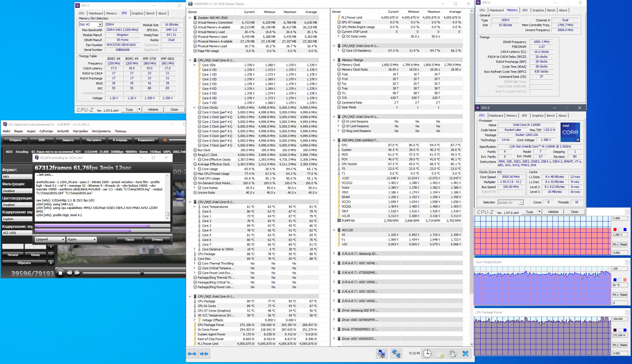Image resolution: width=632 pixels, height=364 pixels.
Task: Click the collapse columns arrows icon in HWiNFO
Action: [x=204, y=354]
